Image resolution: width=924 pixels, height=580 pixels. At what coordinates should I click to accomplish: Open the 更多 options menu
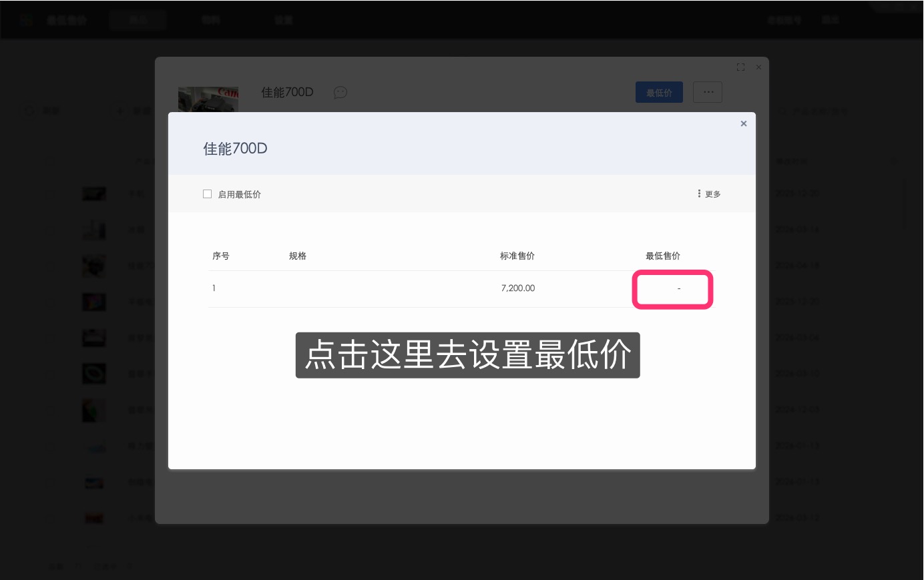[709, 194]
